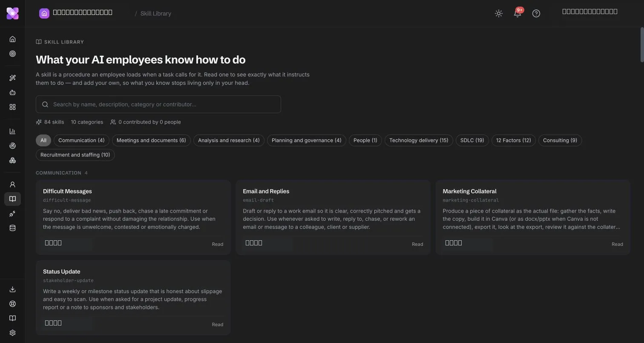Click the concentric-circles target icon in sidebar
Screen dimensions: 644x343
click(x=12, y=54)
